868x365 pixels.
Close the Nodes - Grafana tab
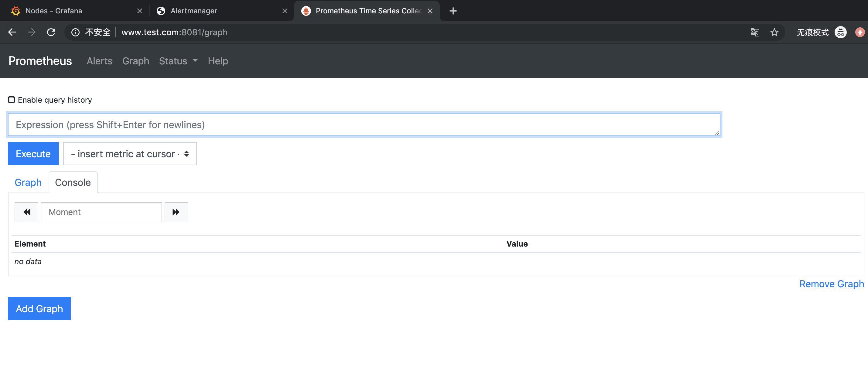[139, 11]
